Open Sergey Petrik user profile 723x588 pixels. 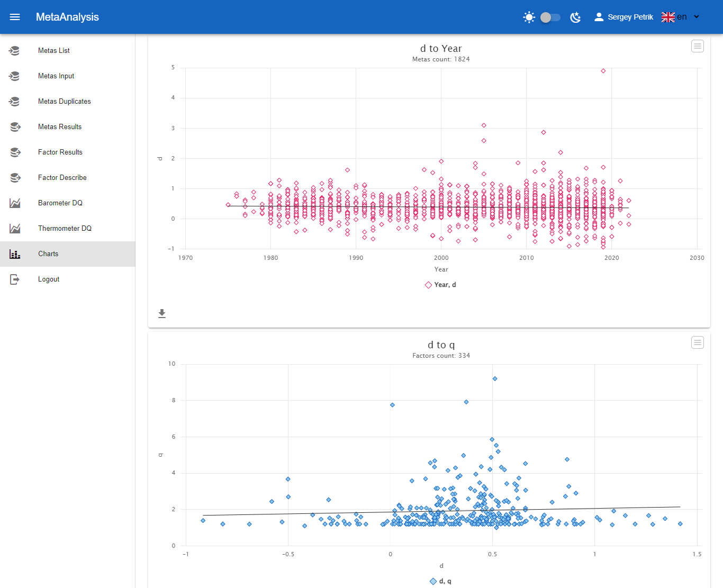click(630, 17)
